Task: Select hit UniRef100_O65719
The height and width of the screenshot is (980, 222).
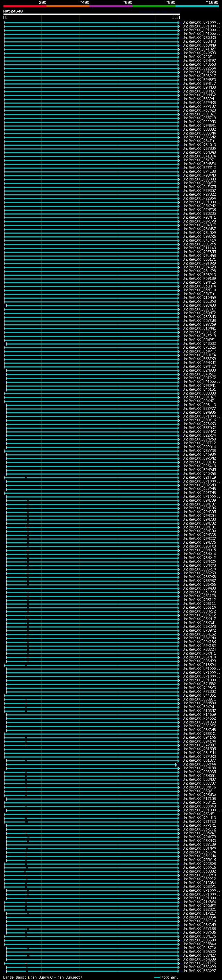Action: click(x=199, y=118)
